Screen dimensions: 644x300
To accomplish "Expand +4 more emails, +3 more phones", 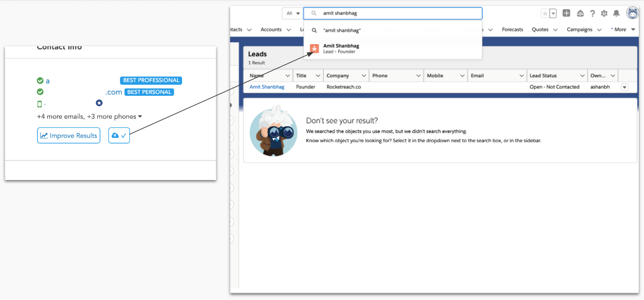I will coord(89,116).
